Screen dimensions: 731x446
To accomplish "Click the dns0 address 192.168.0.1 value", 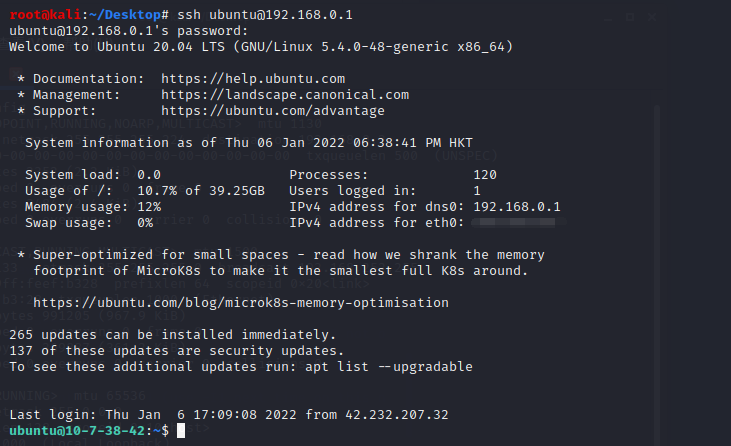I will point(517,207).
